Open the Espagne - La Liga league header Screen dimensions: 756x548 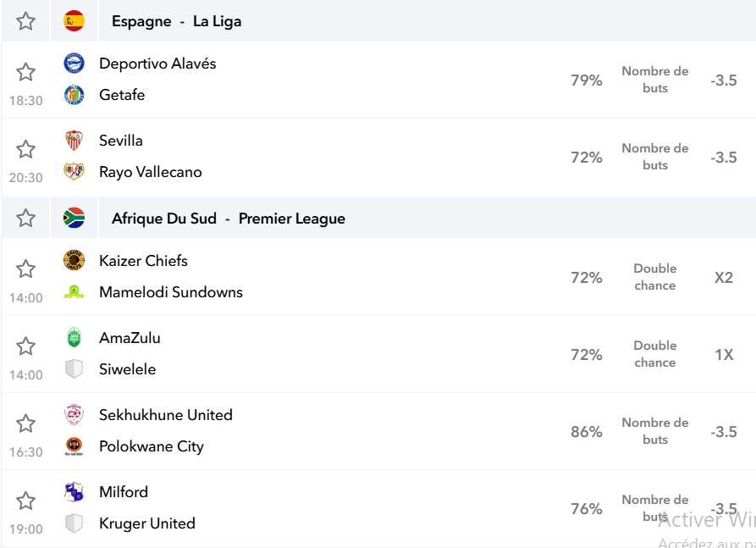pyautogui.click(x=176, y=21)
